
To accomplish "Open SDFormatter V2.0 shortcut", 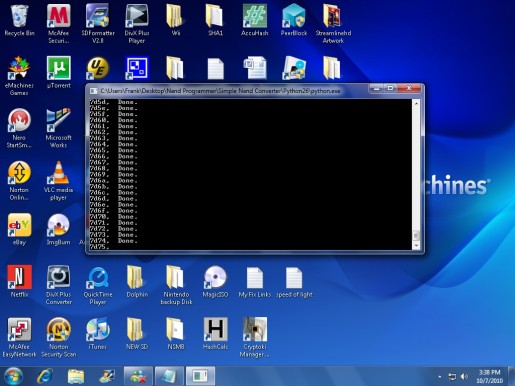I will tap(98, 24).
